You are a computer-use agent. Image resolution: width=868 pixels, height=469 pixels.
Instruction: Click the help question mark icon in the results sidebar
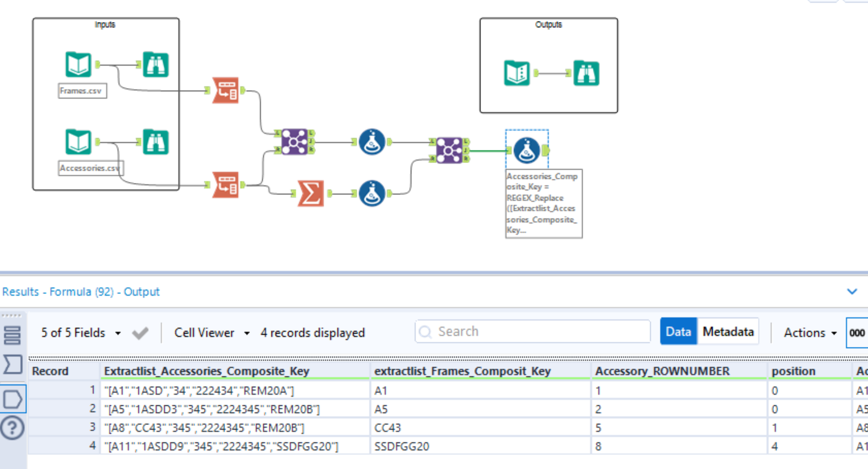(x=12, y=428)
